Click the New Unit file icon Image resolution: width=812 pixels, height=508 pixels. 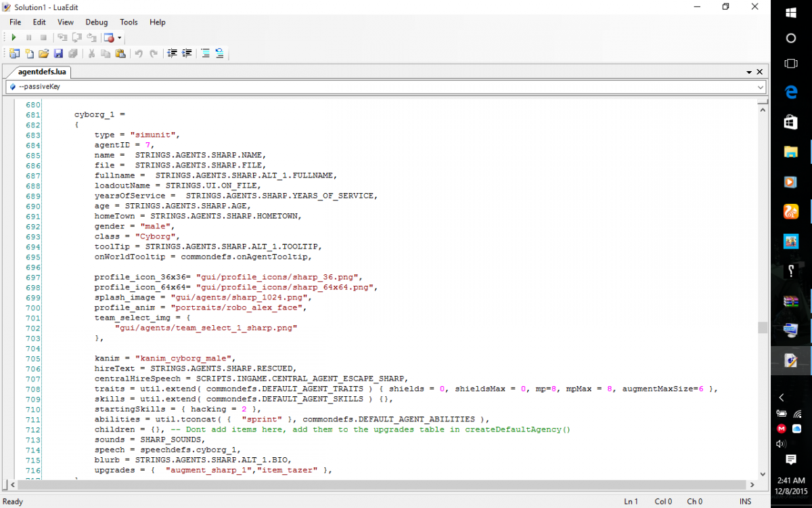point(29,54)
